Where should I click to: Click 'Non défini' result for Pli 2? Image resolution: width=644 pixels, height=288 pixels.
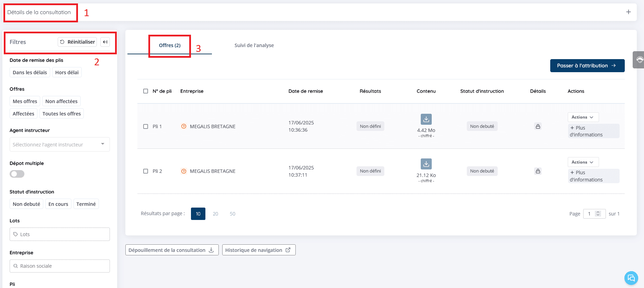click(x=370, y=171)
